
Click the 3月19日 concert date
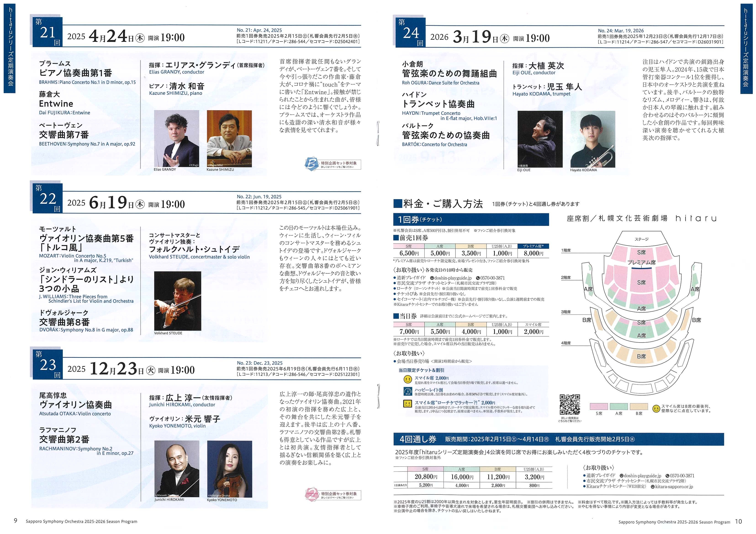tap(476, 37)
